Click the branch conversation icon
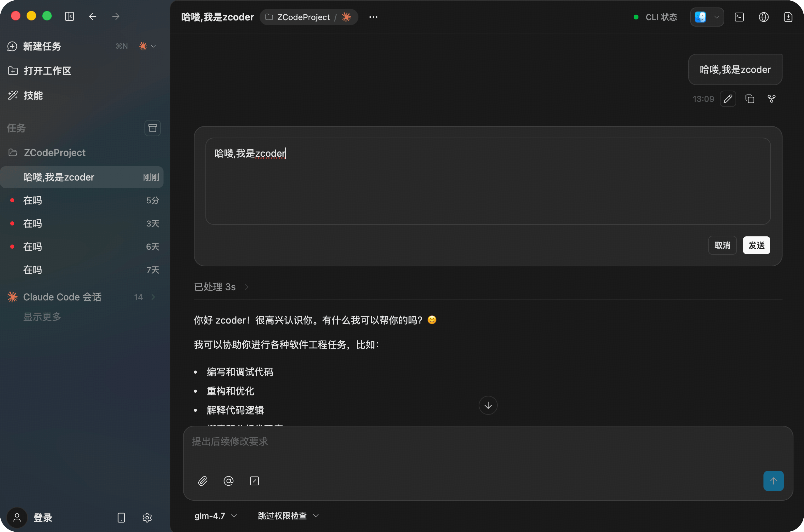804x532 pixels. point(771,99)
